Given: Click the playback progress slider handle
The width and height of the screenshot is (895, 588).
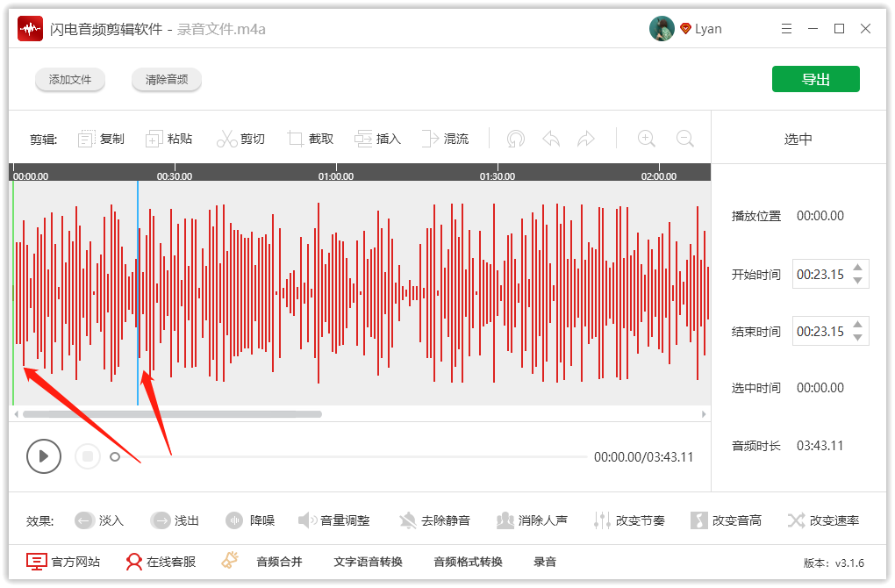Looking at the screenshot, I should pos(115,456).
